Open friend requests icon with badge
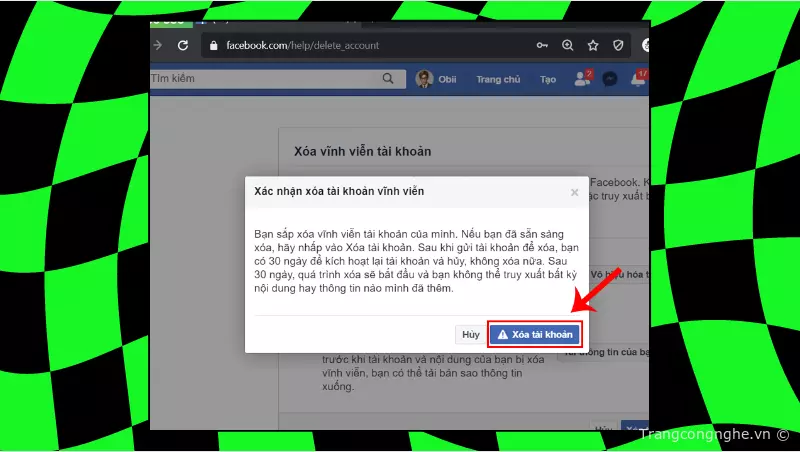 [580, 80]
